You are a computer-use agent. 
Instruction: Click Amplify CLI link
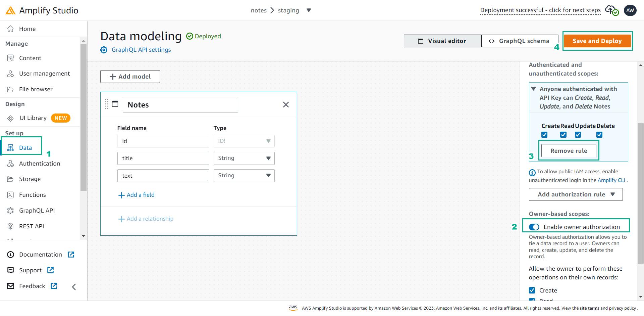(611, 180)
